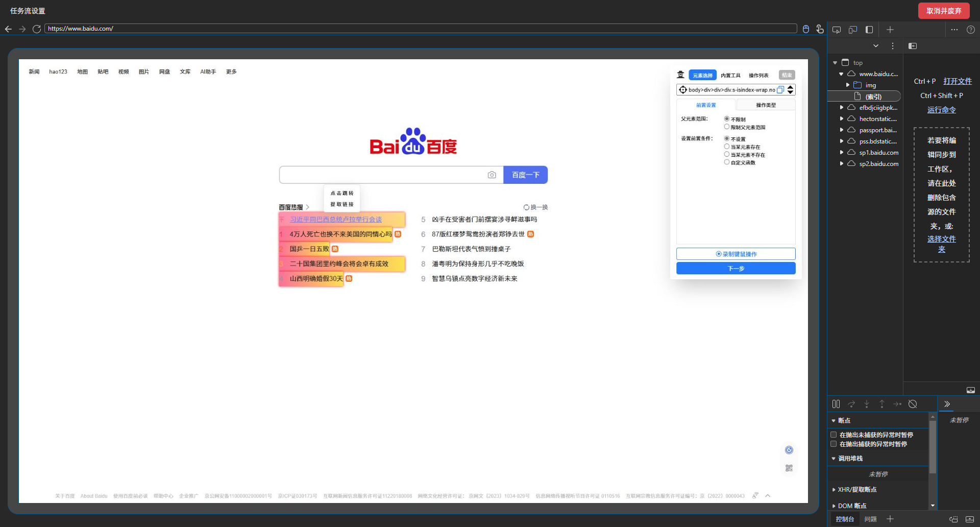
Task: Copy the selector with the copy icon
Action: click(780, 90)
